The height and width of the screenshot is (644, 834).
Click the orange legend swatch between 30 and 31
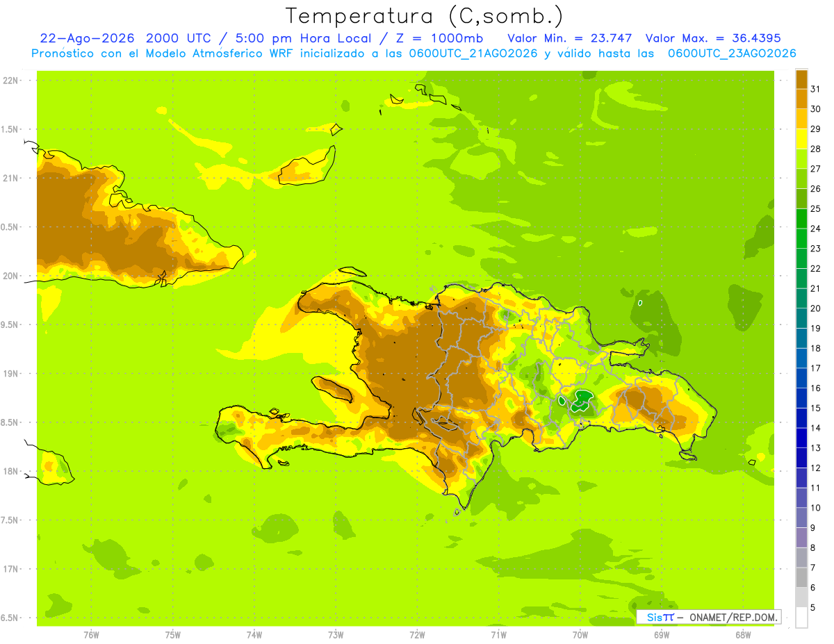point(801,99)
